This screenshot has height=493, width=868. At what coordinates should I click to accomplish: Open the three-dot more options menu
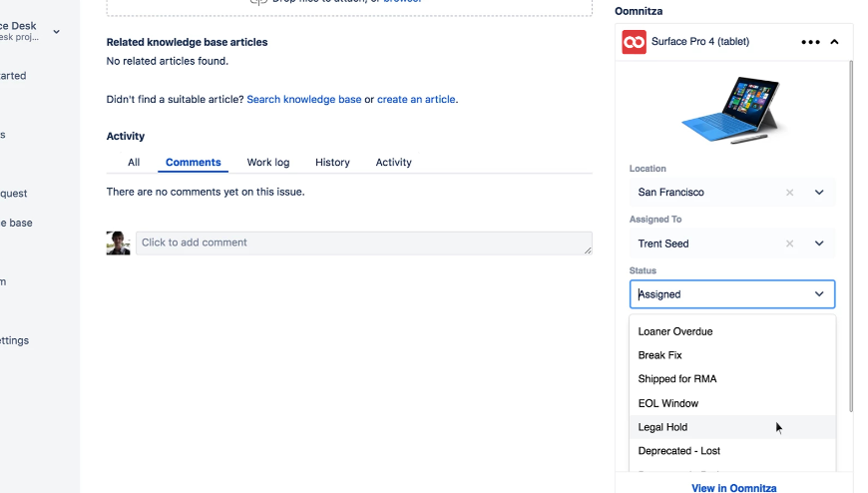pos(810,42)
